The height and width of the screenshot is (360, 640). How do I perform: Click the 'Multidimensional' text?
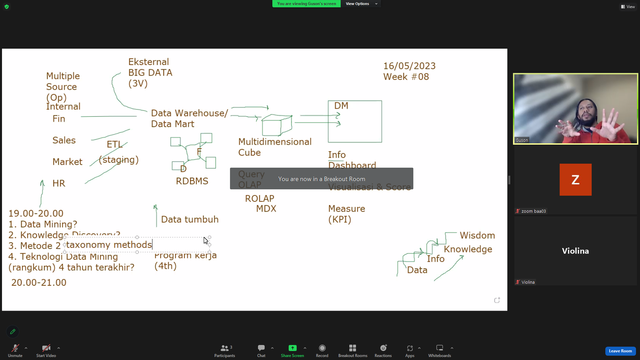pyautogui.click(x=275, y=142)
